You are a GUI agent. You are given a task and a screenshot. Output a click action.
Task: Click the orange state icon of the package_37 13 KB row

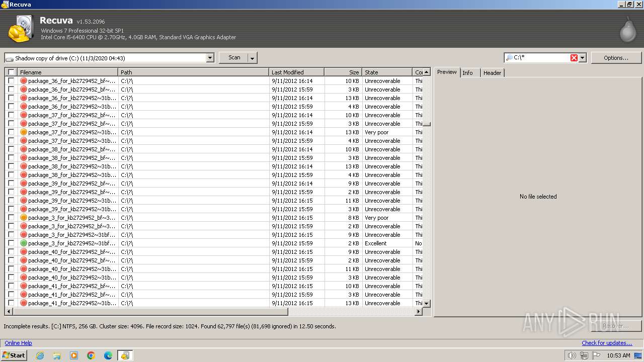23,132
